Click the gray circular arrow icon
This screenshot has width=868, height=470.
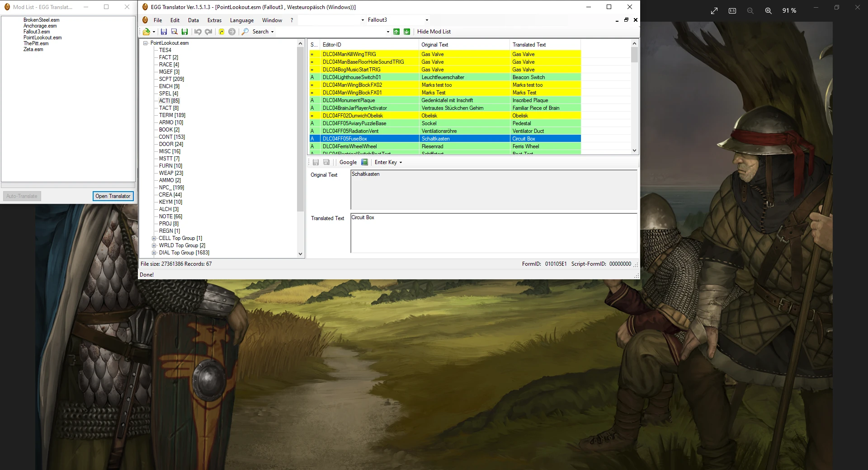point(232,32)
